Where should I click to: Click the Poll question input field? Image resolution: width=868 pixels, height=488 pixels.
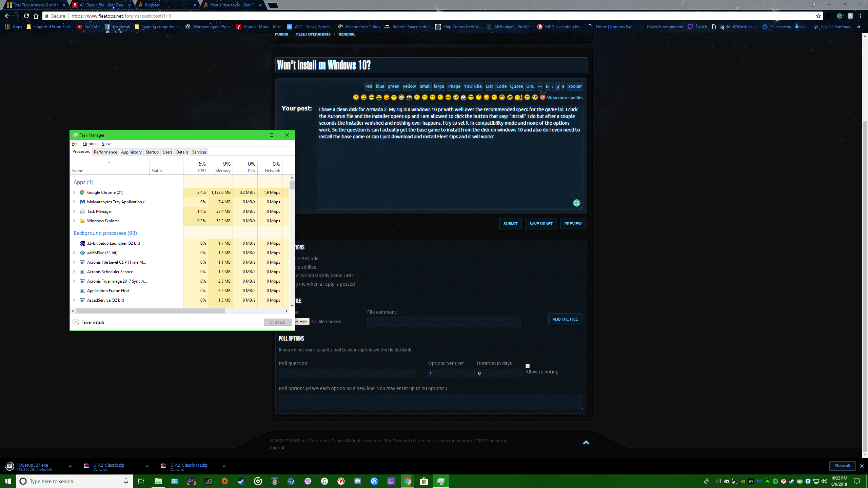[347, 373]
